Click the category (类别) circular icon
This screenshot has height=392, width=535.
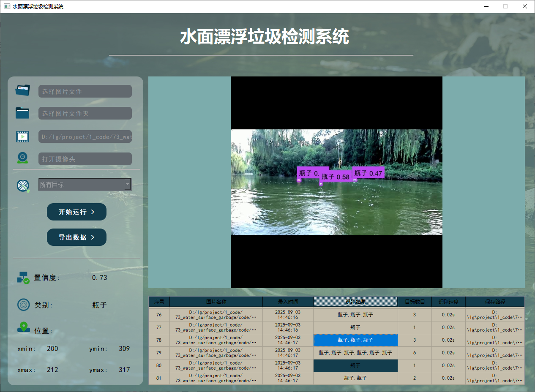pos(24,305)
